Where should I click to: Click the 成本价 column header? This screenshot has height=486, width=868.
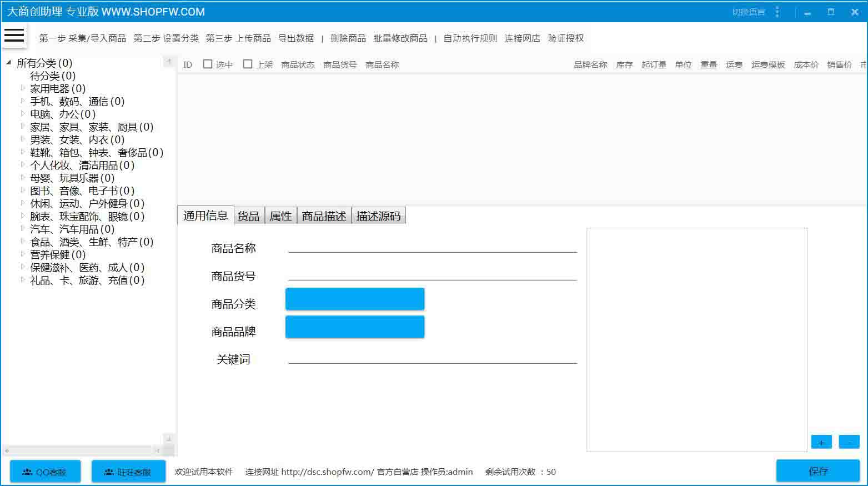[806, 65]
